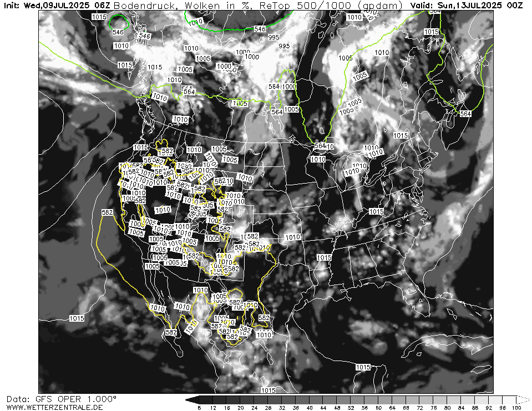Click the 100 tick on cloud colorbar

tap(516, 408)
